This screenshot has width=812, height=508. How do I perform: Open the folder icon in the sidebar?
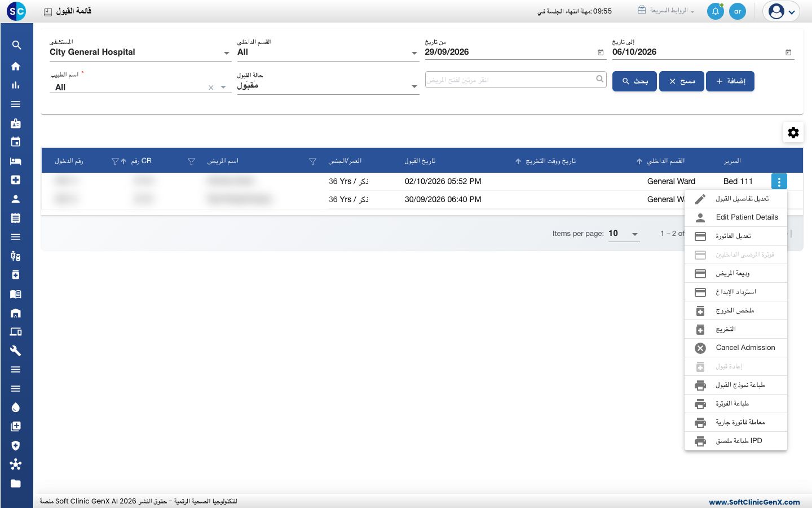tap(16, 483)
